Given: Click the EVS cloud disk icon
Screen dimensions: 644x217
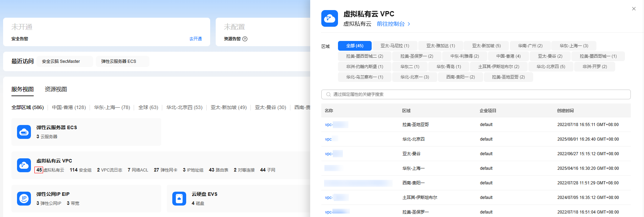Looking at the screenshot, I should 179,199.
